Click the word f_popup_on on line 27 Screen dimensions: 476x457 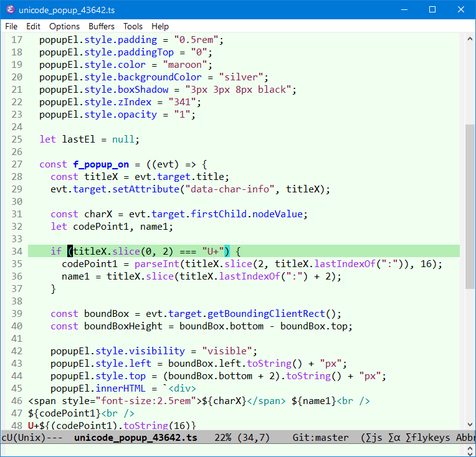coord(101,164)
